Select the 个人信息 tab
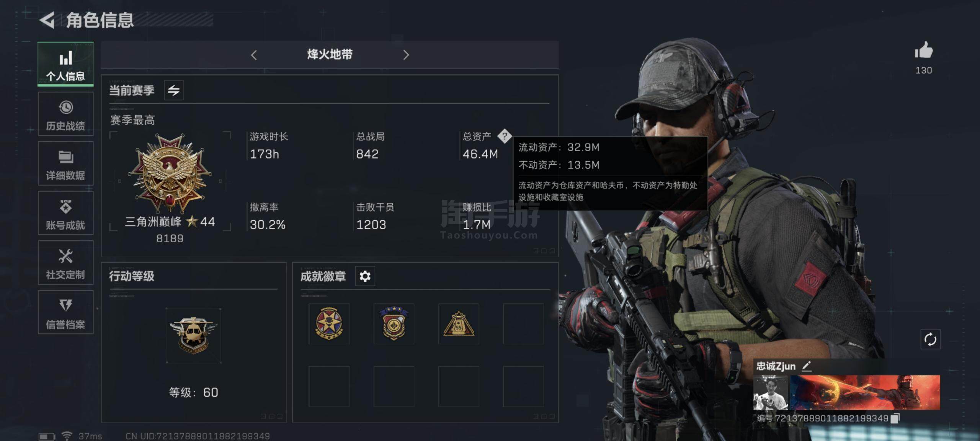This screenshot has width=980, height=441. point(65,64)
